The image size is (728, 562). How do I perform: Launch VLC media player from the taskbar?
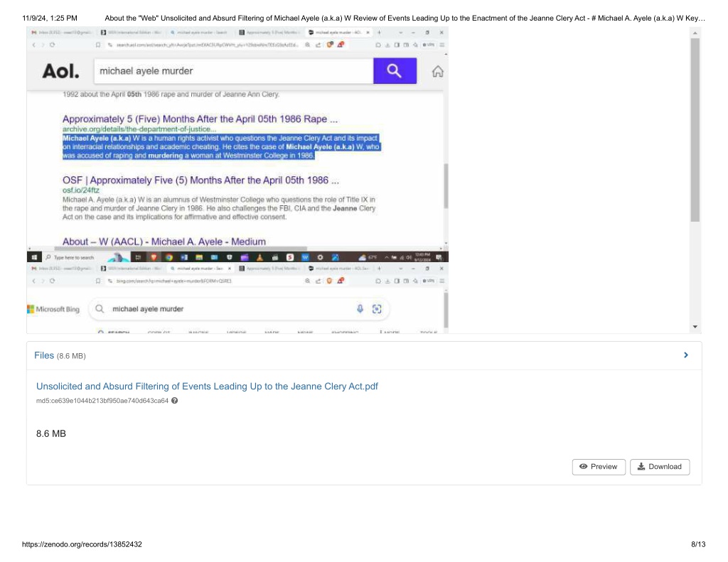[259, 257]
